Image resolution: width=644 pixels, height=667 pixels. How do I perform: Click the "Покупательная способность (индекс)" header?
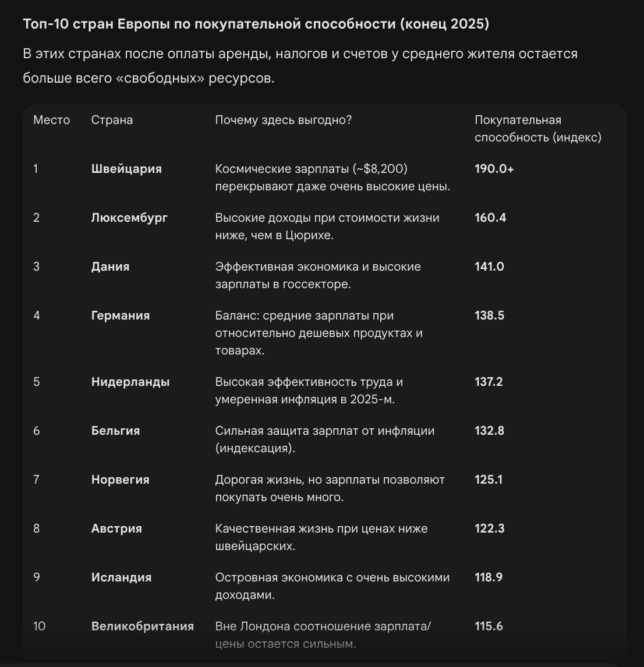point(537,129)
